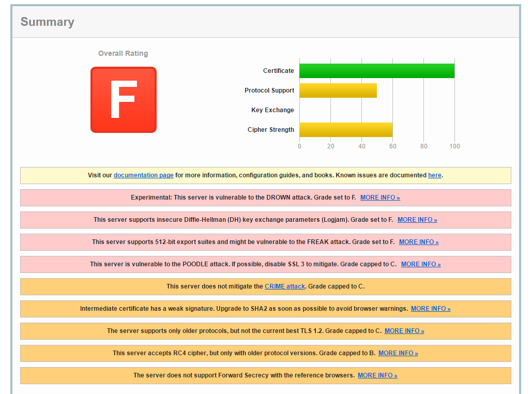Follow the known issues 'here' link
This screenshot has width=532, height=394.
click(434, 175)
